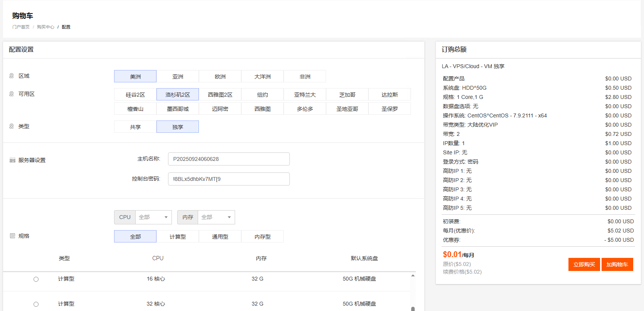
Task: Pick the 硅谷2区 availability zone
Action: click(x=135, y=94)
